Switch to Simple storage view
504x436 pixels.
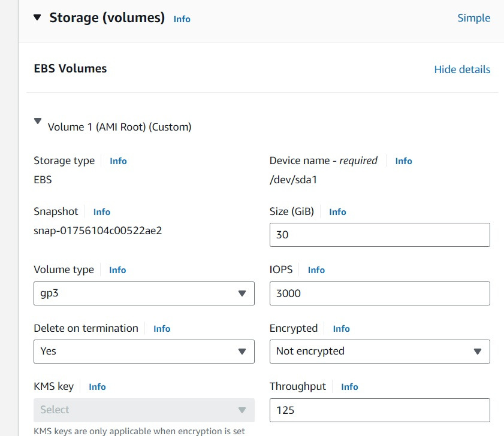[x=473, y=18]
